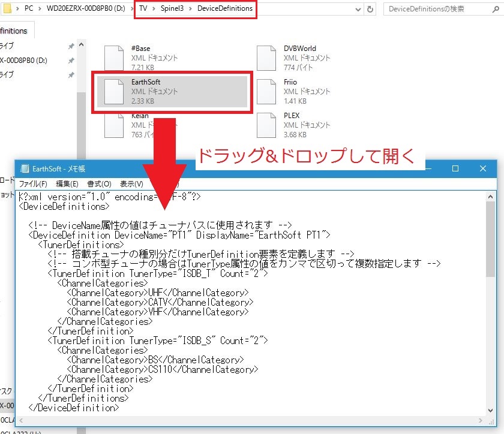Expand the address bar history dropdown
The height and width of the screenshot is (434, 504).
(358, 10)
